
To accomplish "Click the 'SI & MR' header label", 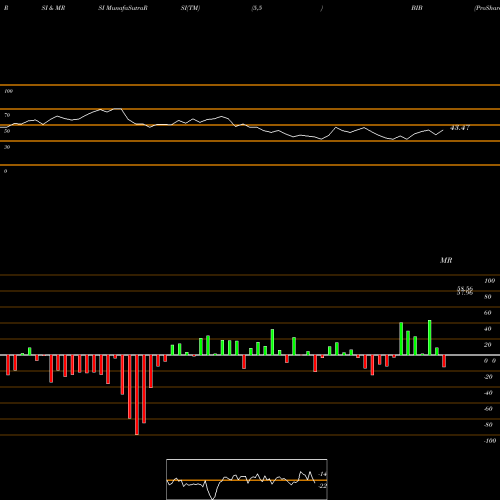I will 53,8.
